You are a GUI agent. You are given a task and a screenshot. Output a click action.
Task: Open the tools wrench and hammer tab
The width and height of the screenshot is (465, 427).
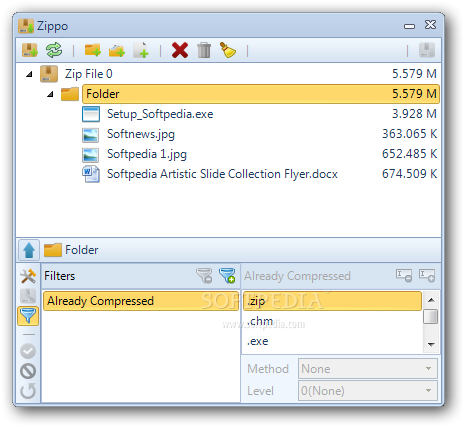pyautogui.click(x=28, y=276)
